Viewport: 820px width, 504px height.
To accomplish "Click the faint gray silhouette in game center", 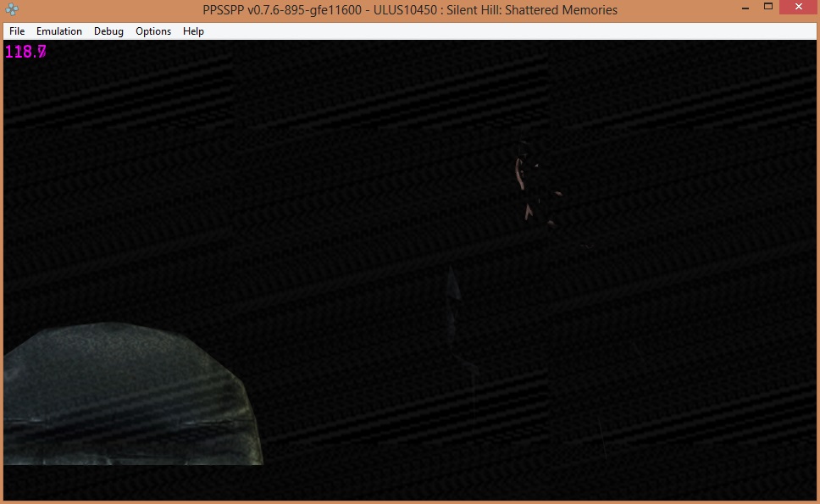I will click(x=454, y=292).
